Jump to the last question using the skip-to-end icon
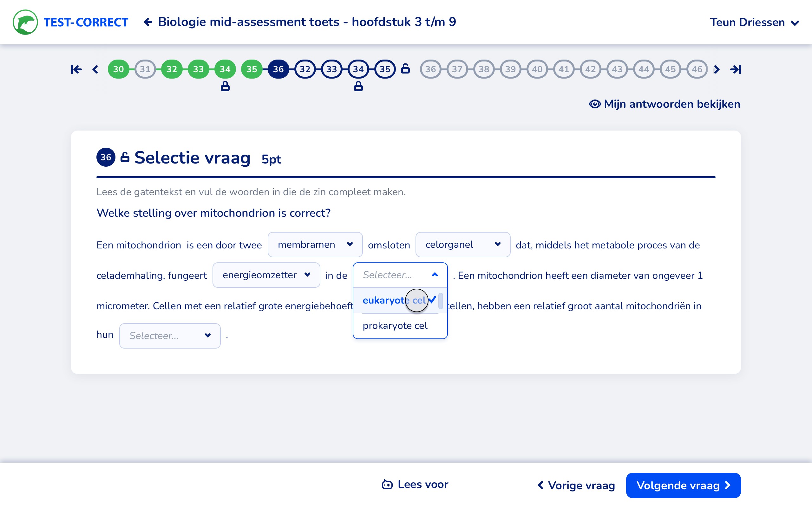The image size is (812, 507). pyautogui.click(x=736, y=69)
